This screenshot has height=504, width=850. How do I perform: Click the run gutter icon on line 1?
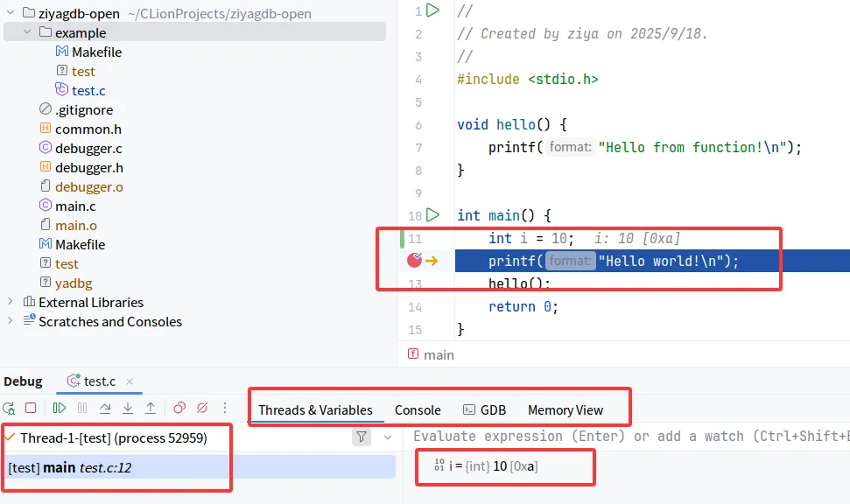click(x=432, y=10)
